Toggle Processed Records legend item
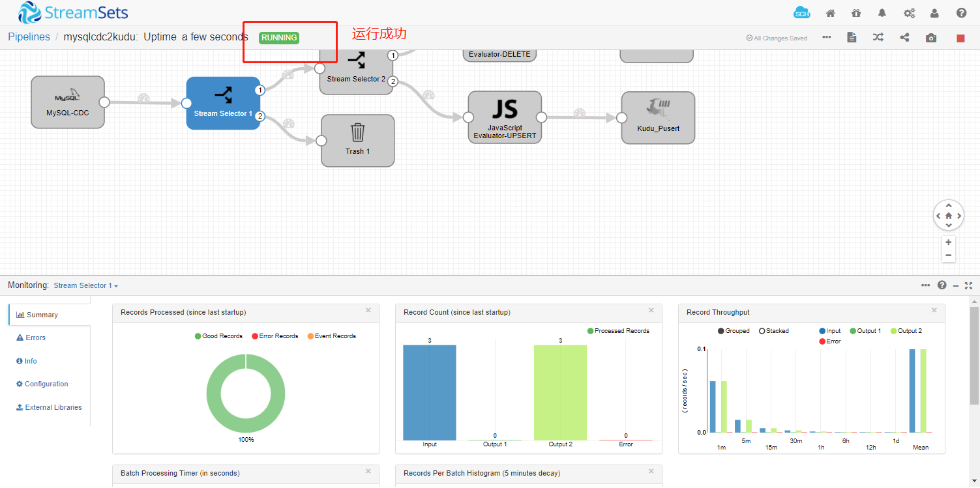Screen dimensions: 980x488 coord(618,331)
